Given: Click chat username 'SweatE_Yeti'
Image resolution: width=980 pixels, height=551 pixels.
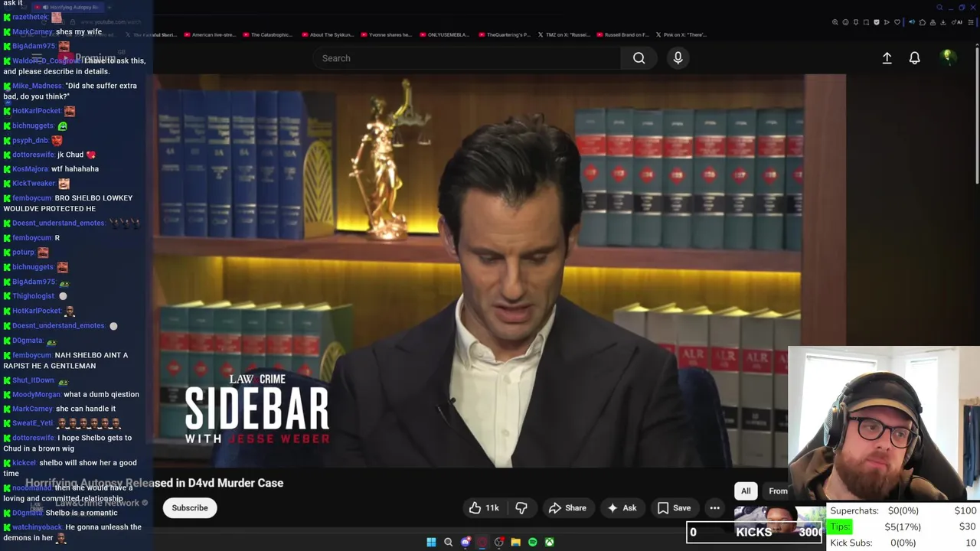Looking at the screenshot, I should point(32,423).
